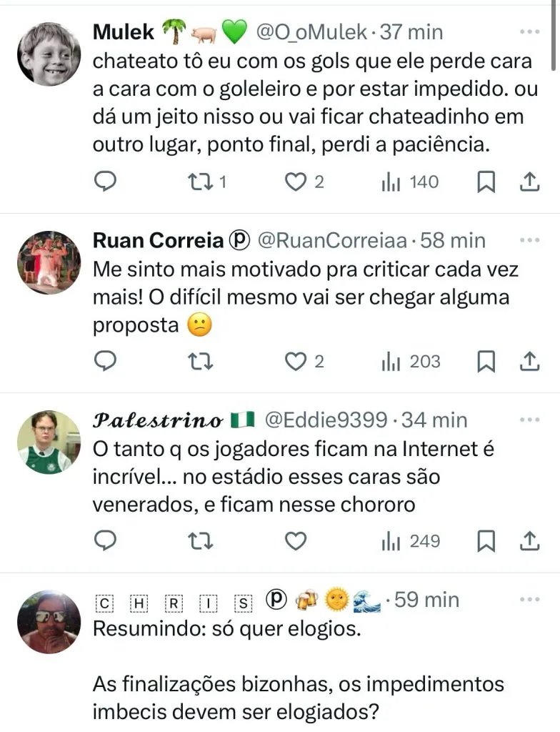Reply to Ruan Correia's tweet

coord(106,362)
